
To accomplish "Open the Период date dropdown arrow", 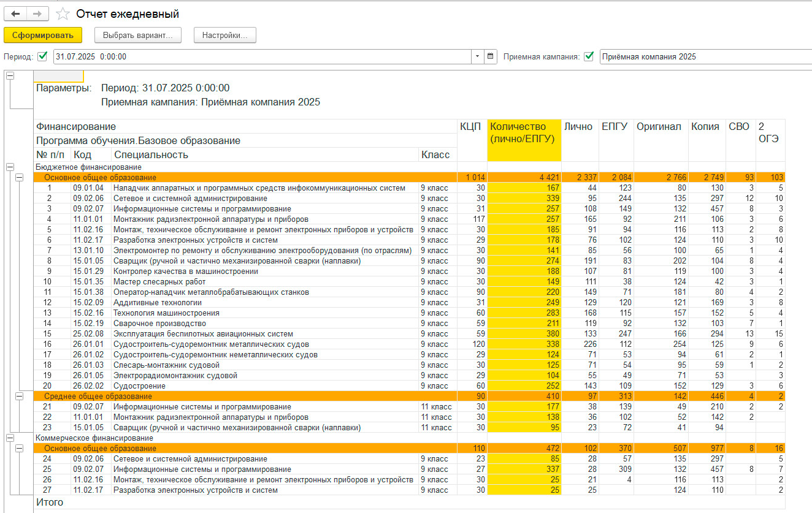I will point(478,56).
